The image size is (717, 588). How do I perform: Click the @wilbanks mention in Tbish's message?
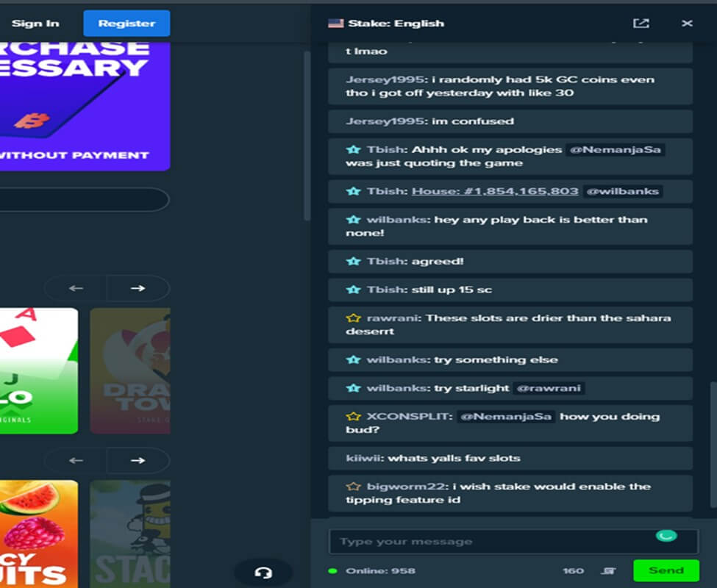point(622,191)
